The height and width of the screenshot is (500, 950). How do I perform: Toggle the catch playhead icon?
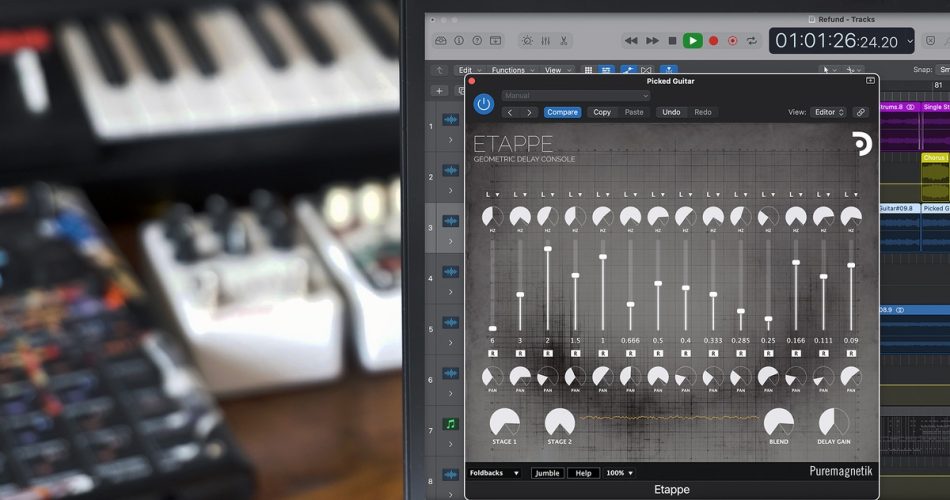(669, 70)
